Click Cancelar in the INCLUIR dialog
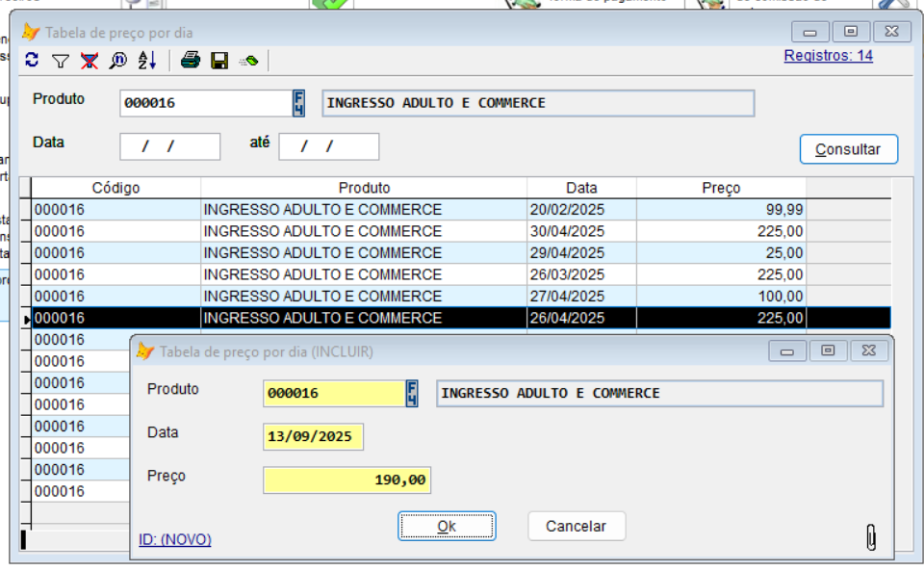Screen dimensions: 924x571 tap(576, 526)
